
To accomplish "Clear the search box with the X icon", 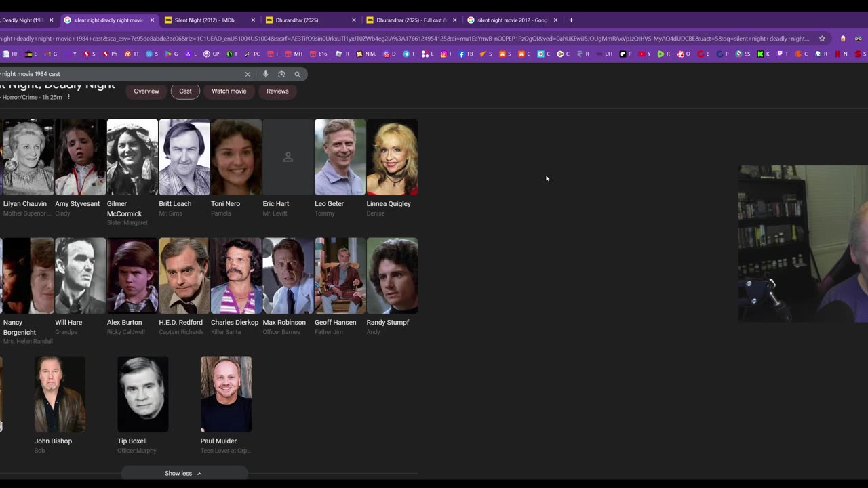I will [248, 74].
